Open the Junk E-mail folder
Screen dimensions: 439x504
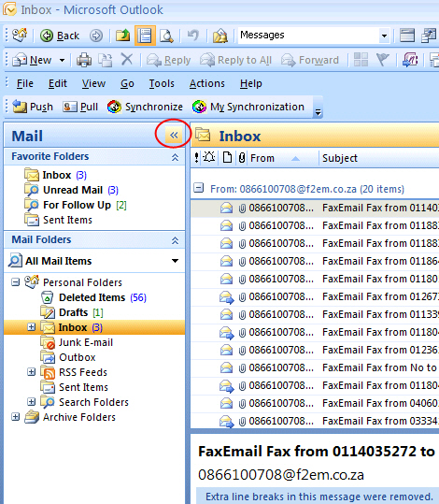pos(77,342)
